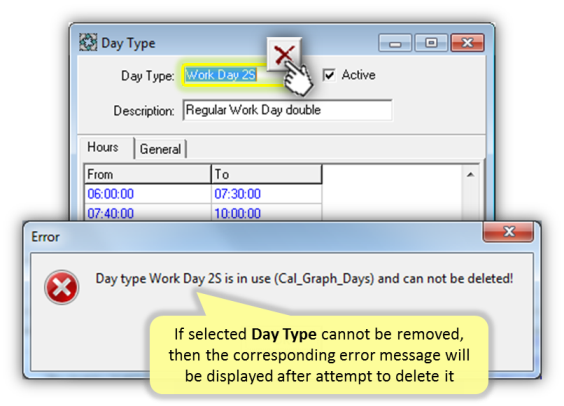This screenshot has width=564, height=406.
Task: Minimize the Day Type window
Action: pyautogui.click(x=395, y=43)
